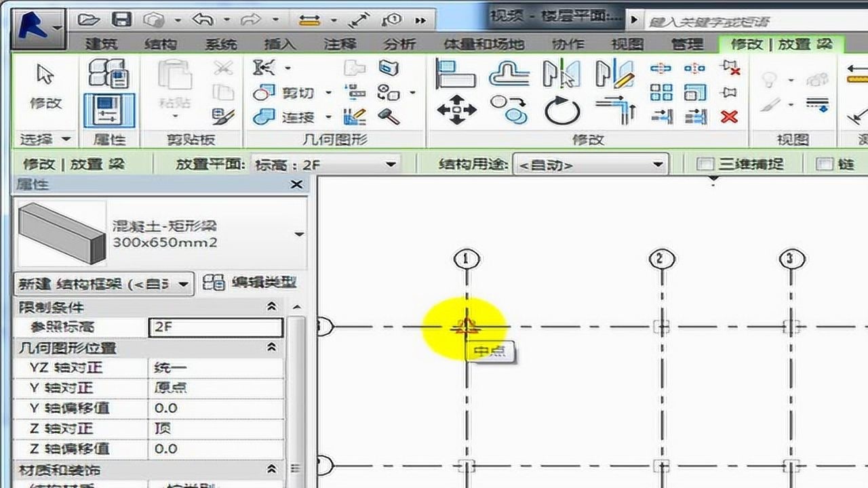
Task: Select the Array tool
Action: tap(661, 92)
